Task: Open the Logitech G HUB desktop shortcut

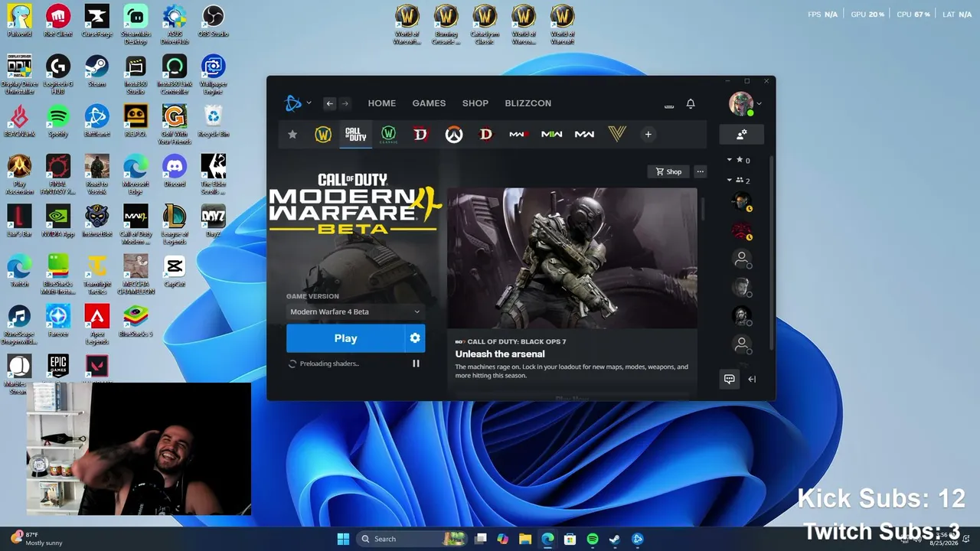Action: [58, 74]
